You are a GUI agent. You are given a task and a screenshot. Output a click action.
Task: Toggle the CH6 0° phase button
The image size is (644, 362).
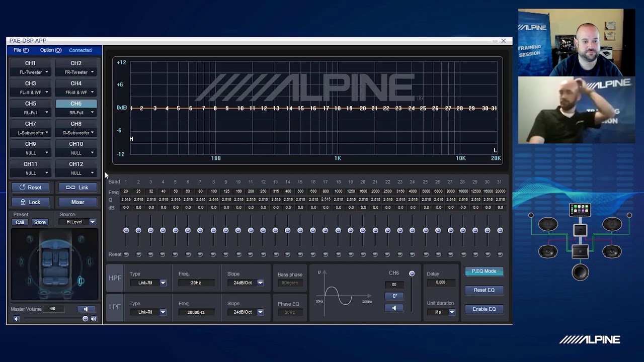(x=394, y=296)
